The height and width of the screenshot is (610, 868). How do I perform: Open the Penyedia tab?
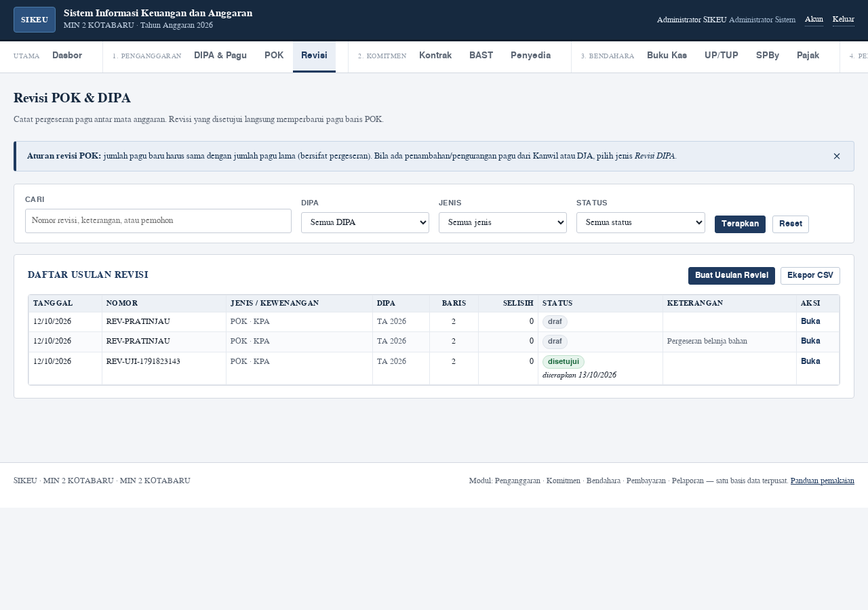531,56
